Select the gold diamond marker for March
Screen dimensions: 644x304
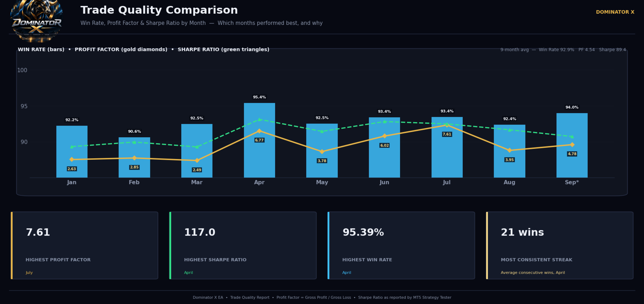coord(197,160)
